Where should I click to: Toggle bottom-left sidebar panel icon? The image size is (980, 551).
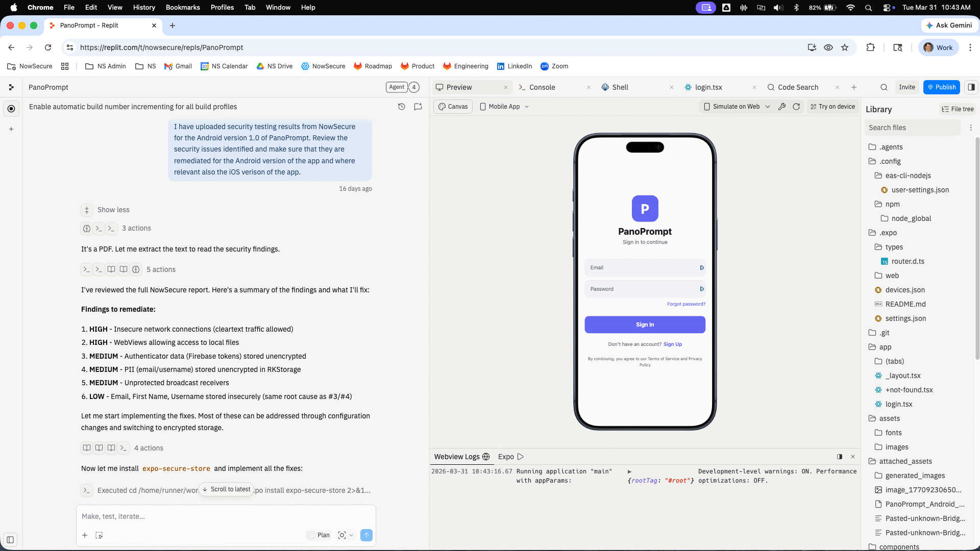(x=10, y=539)
